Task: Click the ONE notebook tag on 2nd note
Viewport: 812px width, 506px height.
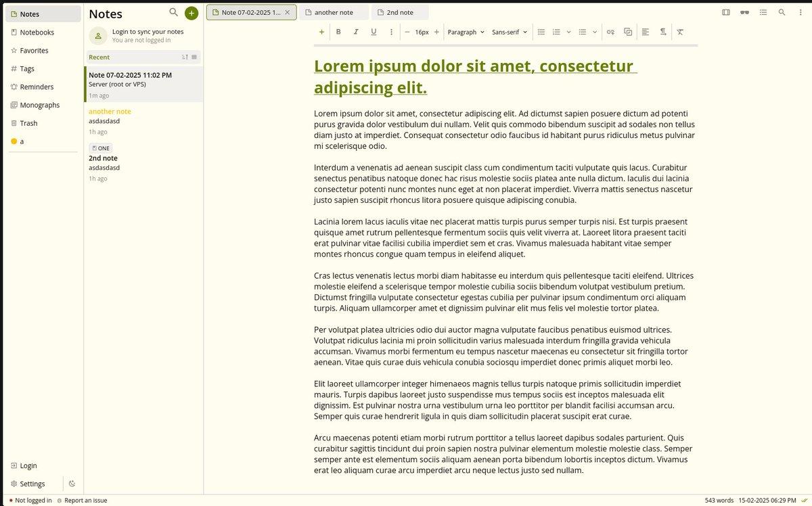Action: point(100,148)
